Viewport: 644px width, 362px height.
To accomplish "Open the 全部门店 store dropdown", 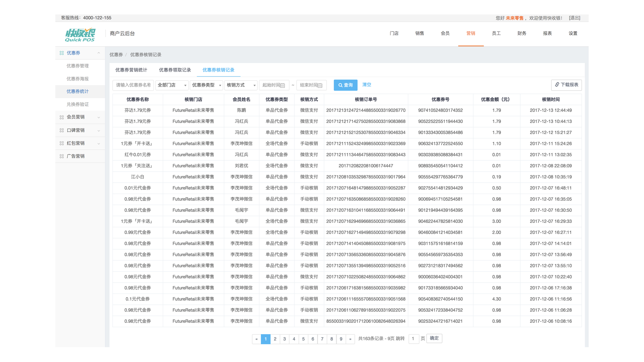I will pos(172,85).
